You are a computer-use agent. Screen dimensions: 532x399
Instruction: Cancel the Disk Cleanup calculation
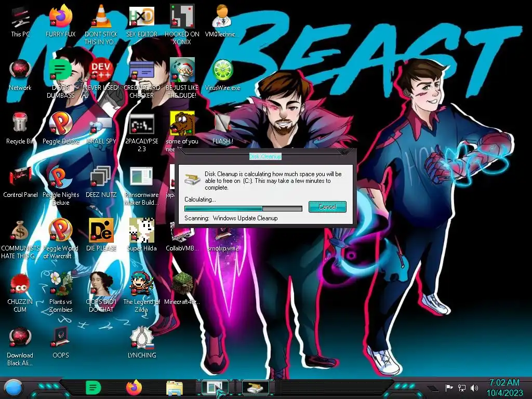pos(327,207)
